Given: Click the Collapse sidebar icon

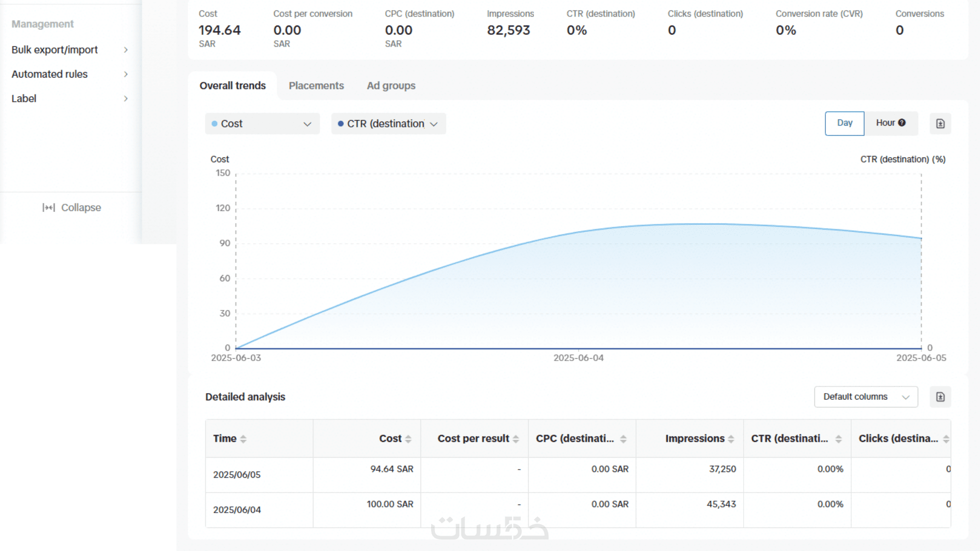Looking at the screenshot, I should click(x=49, y=208).
